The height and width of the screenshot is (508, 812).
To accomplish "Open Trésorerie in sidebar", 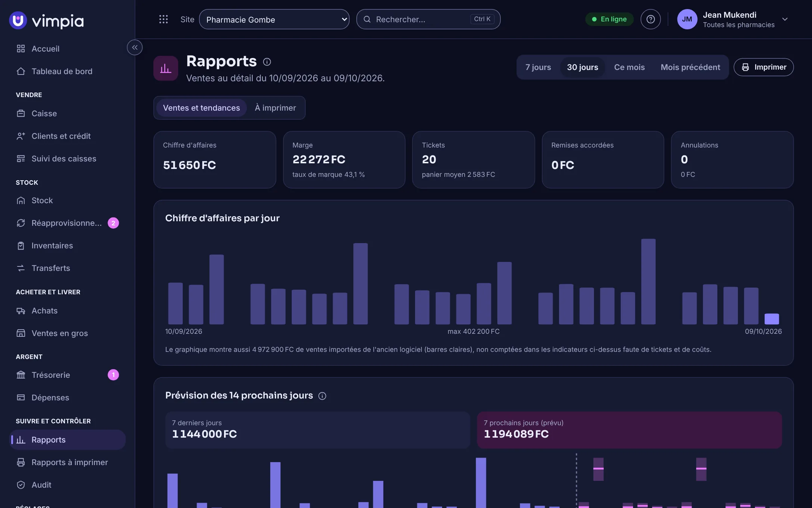I will pos(67,375).
